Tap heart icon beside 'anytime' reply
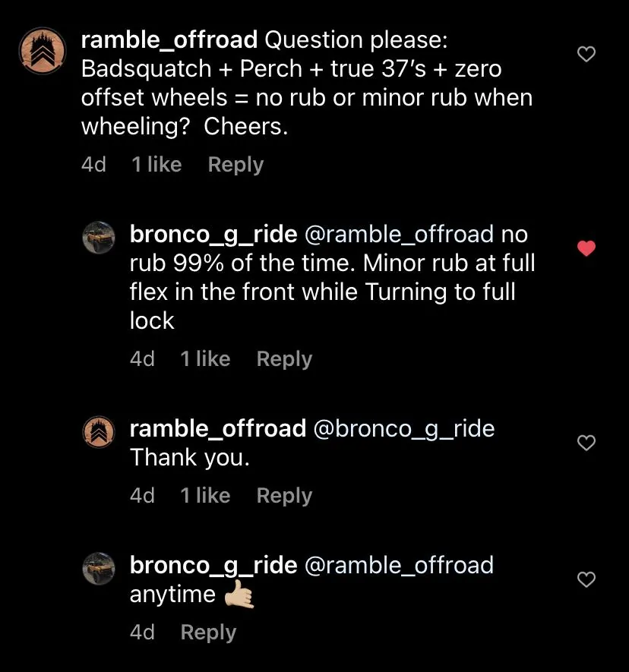This screenshot has width=629, height=672. pos(586,579)
